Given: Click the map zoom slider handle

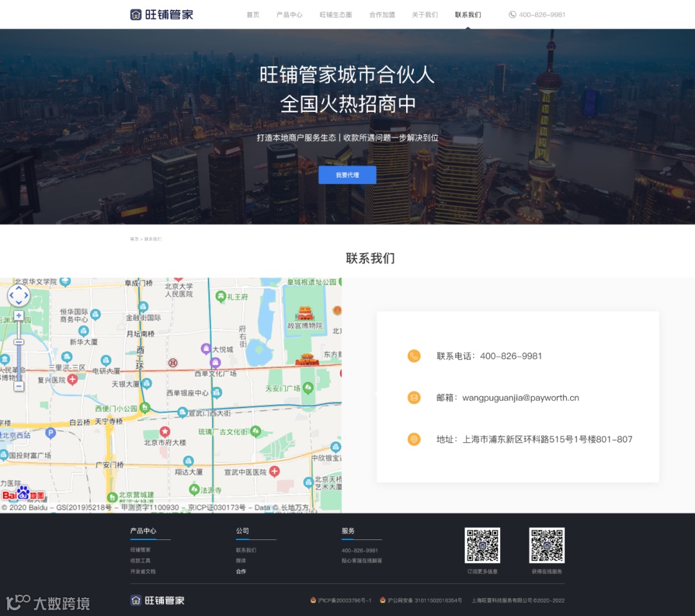Looking at the screenshot, I should tap(19, 342).
